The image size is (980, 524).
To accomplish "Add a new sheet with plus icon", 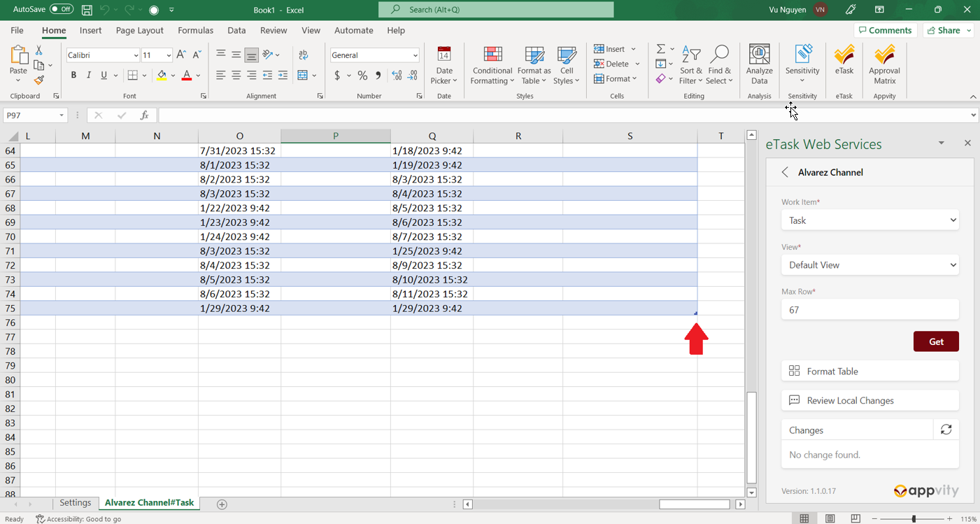I will point(222,504).
